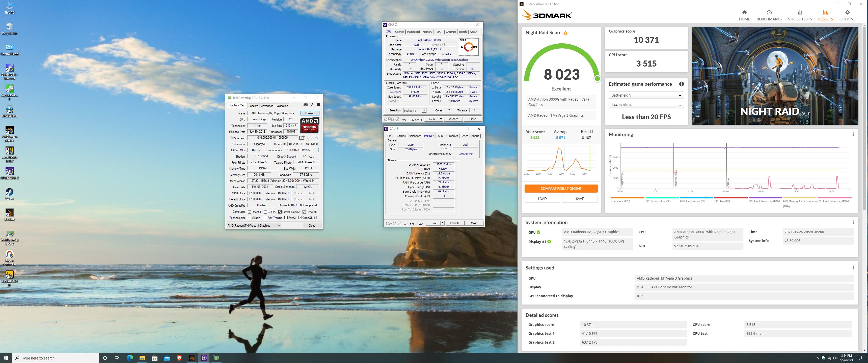Open the GPU-Z graphics card selector dropdown
Image resolution: width=868 pixels, height=363 pixels.
tap(254, 226)
